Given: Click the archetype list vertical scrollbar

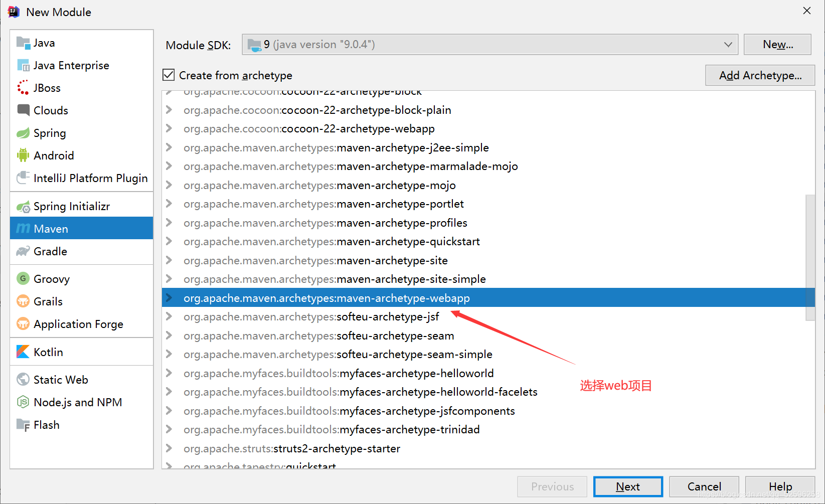Looking at the screenshot, I should coord(810,257).
